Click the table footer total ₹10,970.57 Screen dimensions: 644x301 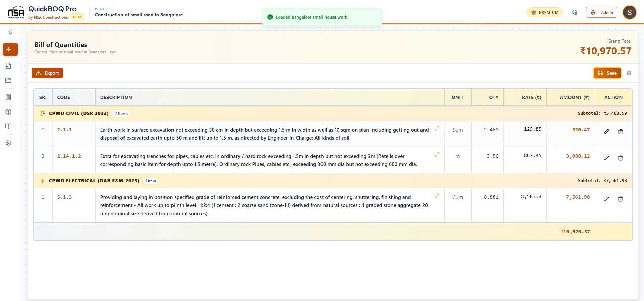(575, 232)
